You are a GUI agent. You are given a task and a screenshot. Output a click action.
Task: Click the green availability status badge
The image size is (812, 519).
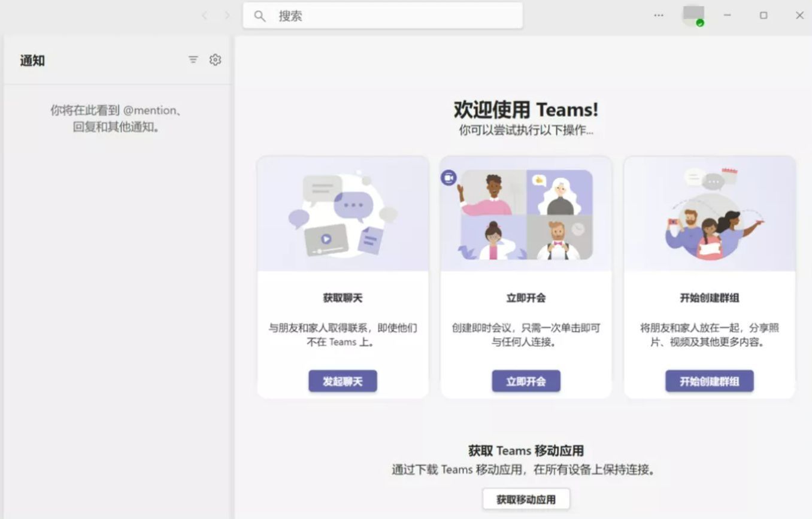700,23
